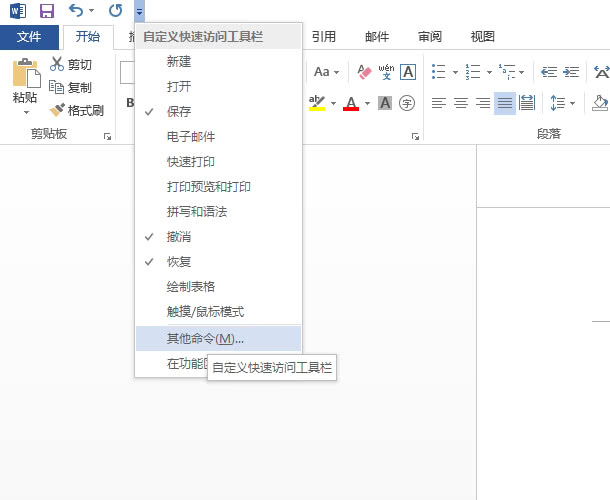Click the 复制 button
This screenshot has width=610, height=500.
[71, 88]
